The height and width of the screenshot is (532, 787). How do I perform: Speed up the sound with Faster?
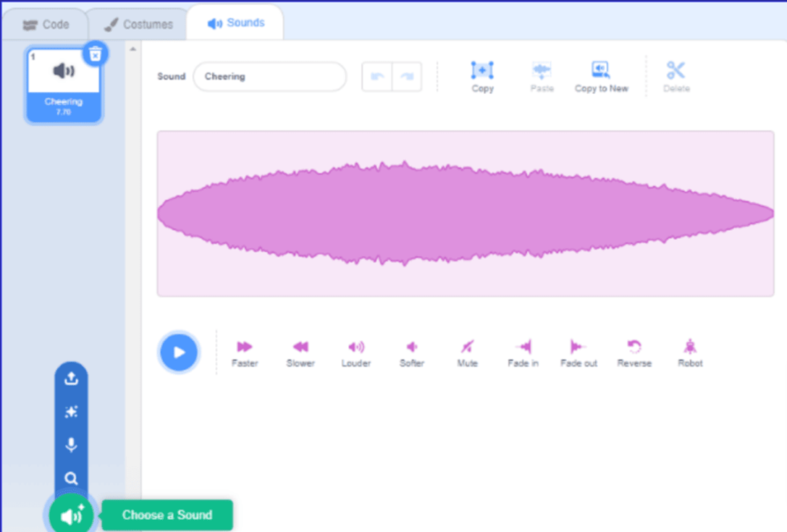click(x=244, y=351)
